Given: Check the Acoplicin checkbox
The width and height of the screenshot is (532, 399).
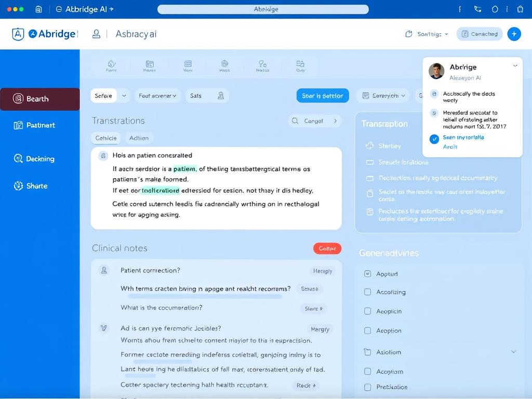Looking at the screenshot, I should coord(367,311).
